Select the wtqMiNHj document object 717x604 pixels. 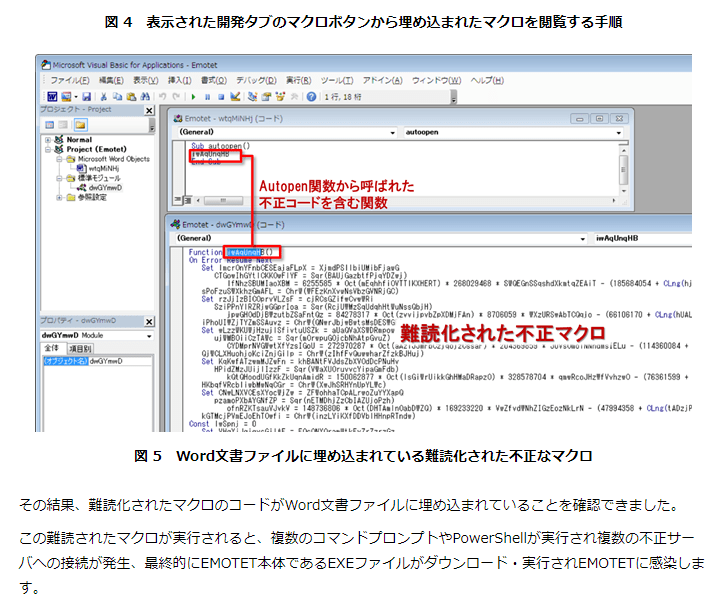pyautogui.click(x=103, y=168)
